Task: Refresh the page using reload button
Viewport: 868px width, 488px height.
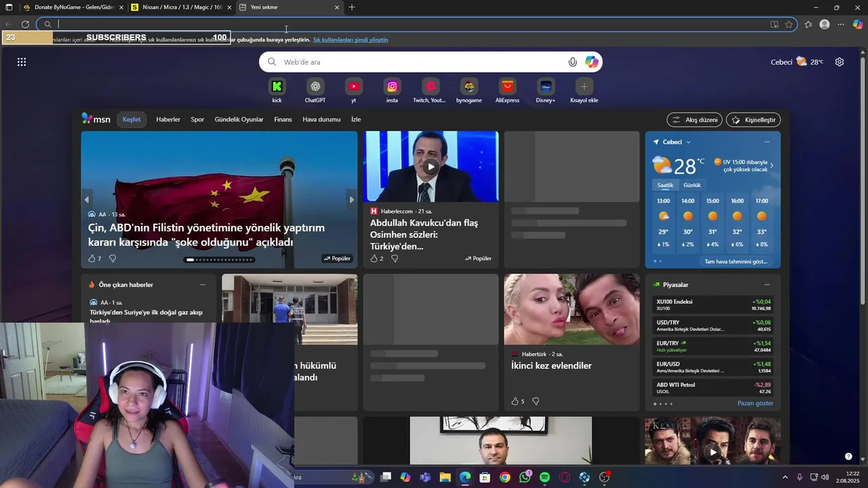Action: click(25, 24)
